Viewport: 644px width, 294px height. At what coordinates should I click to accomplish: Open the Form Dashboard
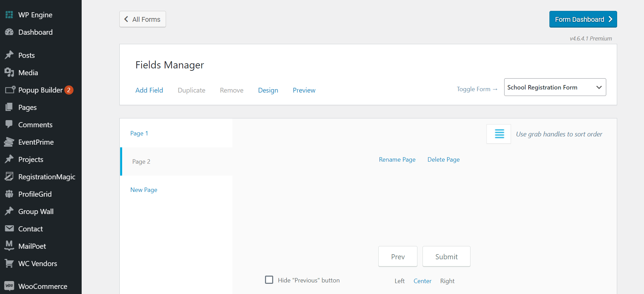(x=583, y=19)
